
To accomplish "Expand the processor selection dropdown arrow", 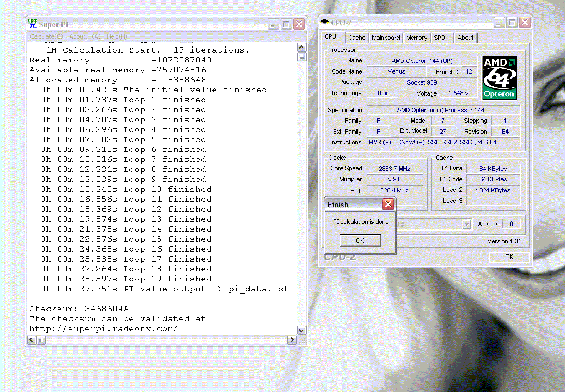I will (x=466, y=224).
